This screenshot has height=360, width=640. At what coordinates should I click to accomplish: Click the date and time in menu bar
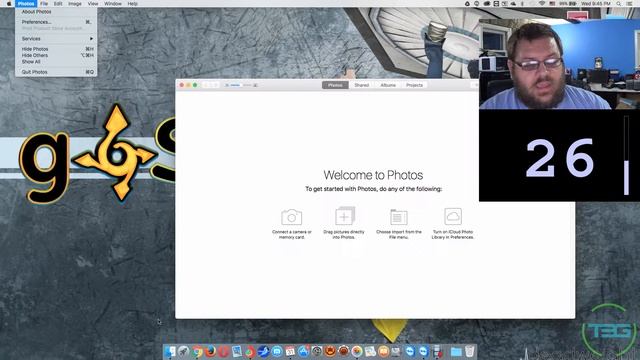pyautogui.click(x=596, y=4)
